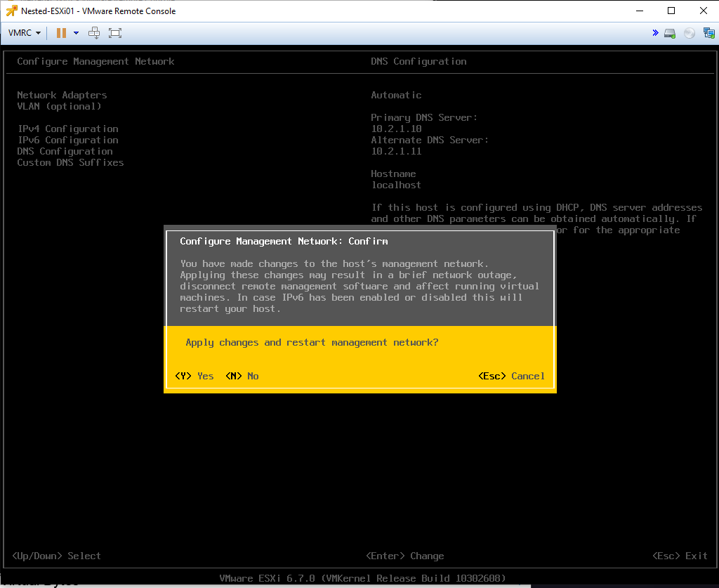Click primary DNS server 10.2.1.10
719x588 pixels.
click(396, 129)
